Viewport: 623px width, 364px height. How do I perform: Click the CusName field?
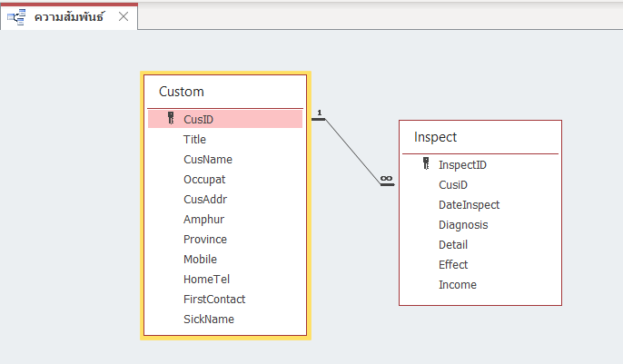207,159
